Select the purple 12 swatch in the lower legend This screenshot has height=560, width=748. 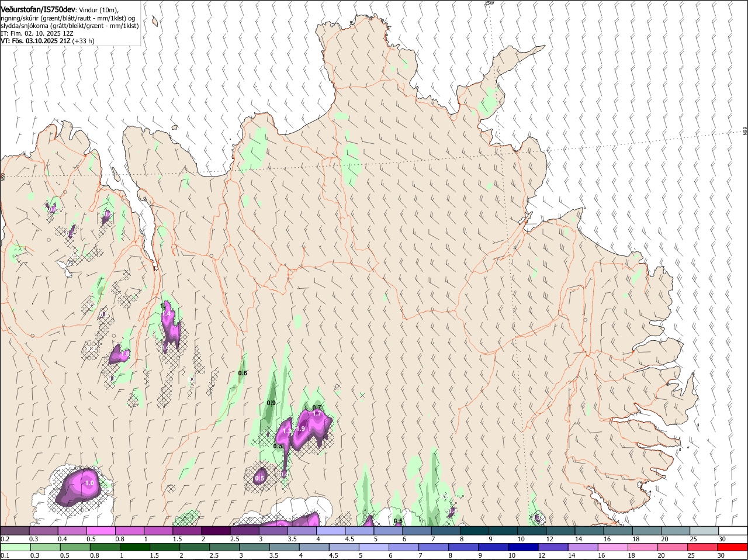pos(552,547)
